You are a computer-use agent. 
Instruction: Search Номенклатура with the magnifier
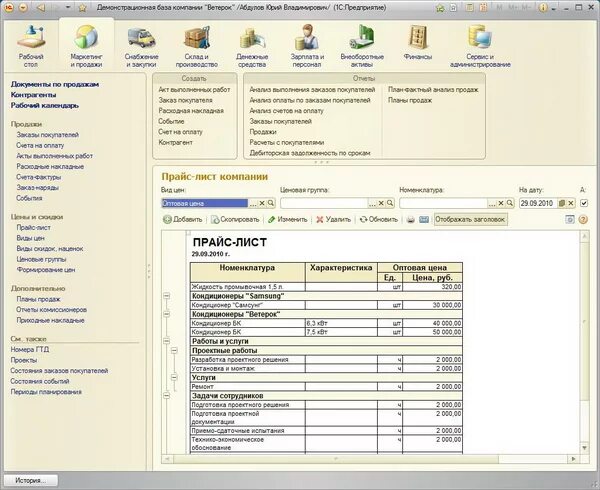click(510, 203)
